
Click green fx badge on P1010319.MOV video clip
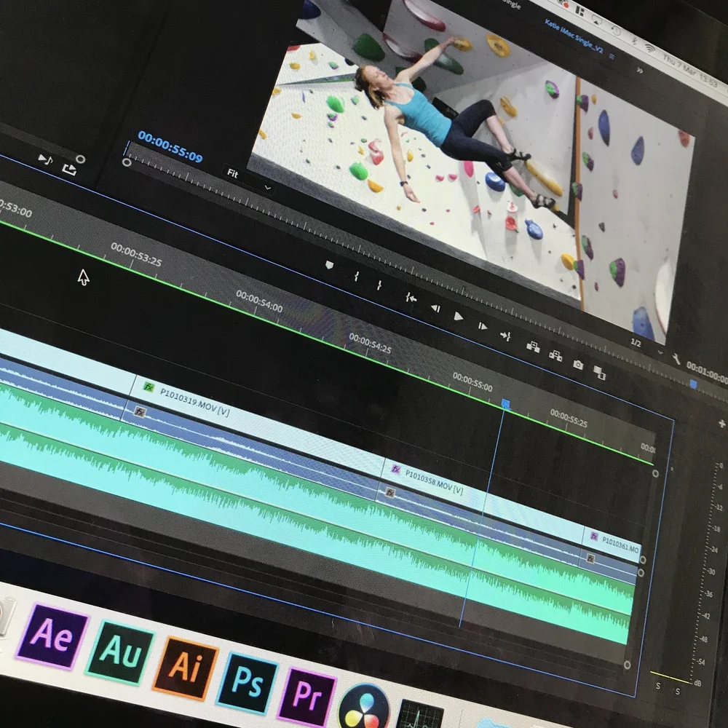(x=149, y=387)
